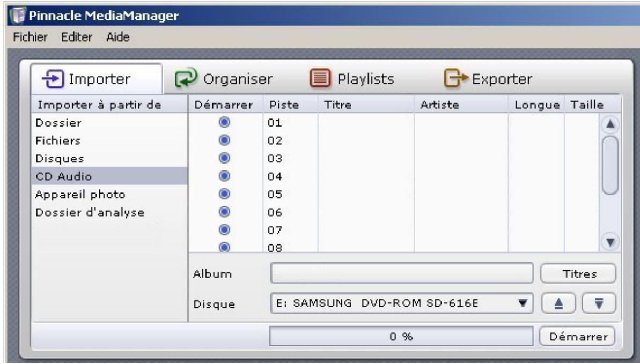
Task: Toggle the import radio button for track 03
Action: pos(224,158)
